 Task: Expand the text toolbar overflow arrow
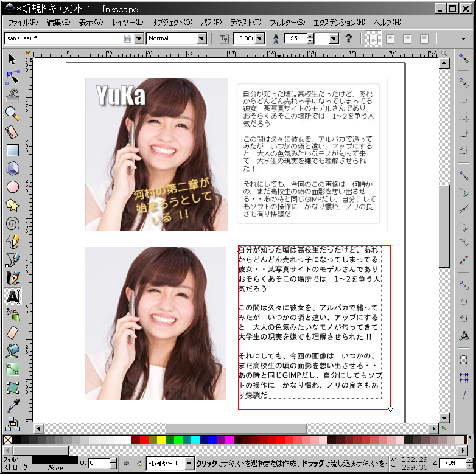[x=463, y=39]
